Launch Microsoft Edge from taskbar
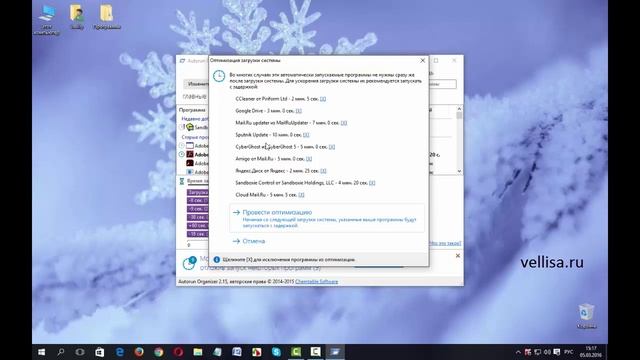Screen dimensions: 640x360 (x=119, y=352)
